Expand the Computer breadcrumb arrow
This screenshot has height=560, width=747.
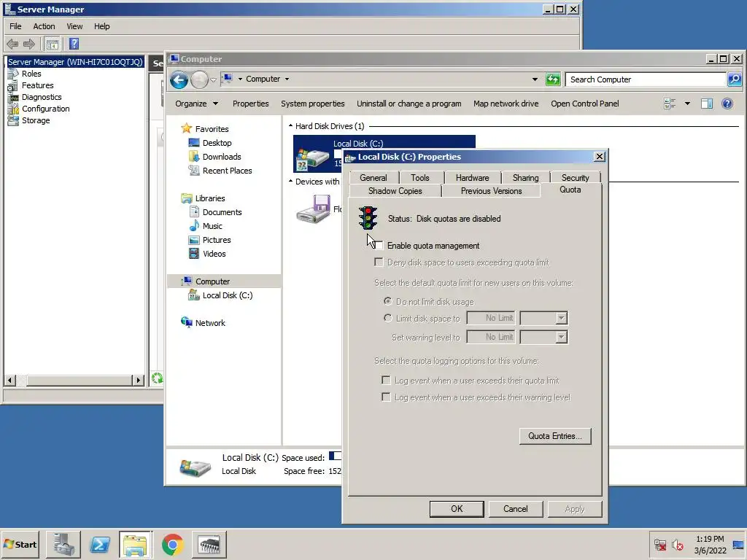point(287,79)
